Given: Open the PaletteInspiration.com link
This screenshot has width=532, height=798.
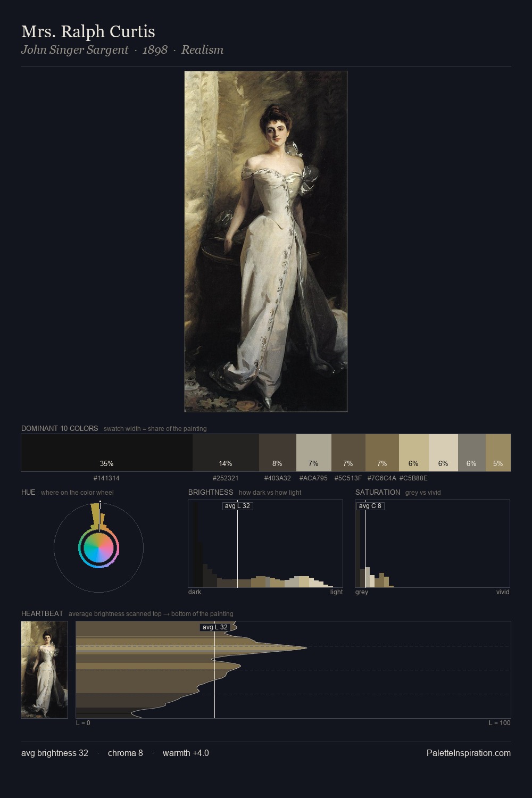Looking at the screenshot, I should pos(469,753).
